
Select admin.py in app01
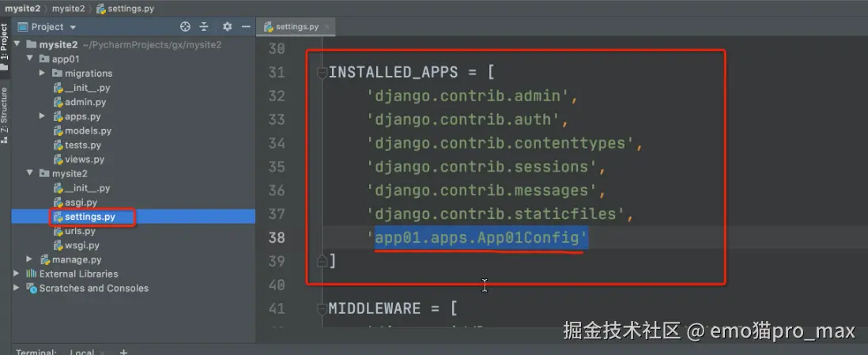point(85,102)
